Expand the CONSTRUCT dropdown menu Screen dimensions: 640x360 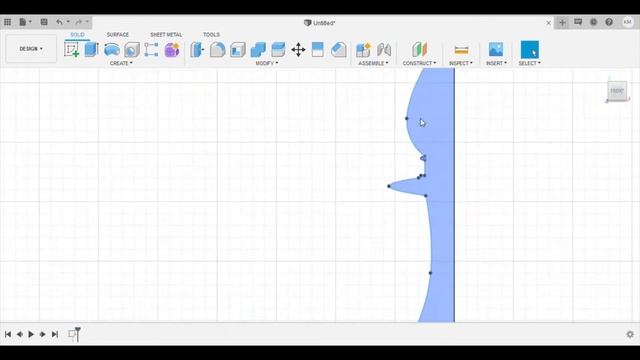(x=420, y=63)
